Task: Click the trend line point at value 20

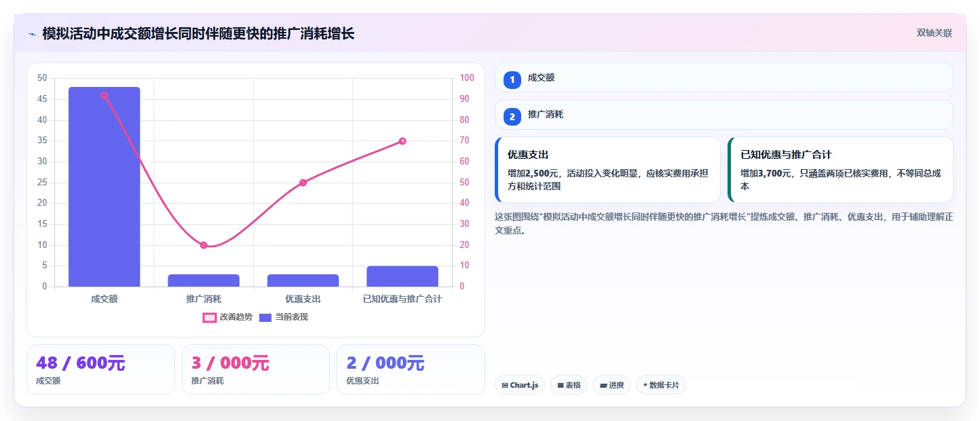Action: click(204, 245)
